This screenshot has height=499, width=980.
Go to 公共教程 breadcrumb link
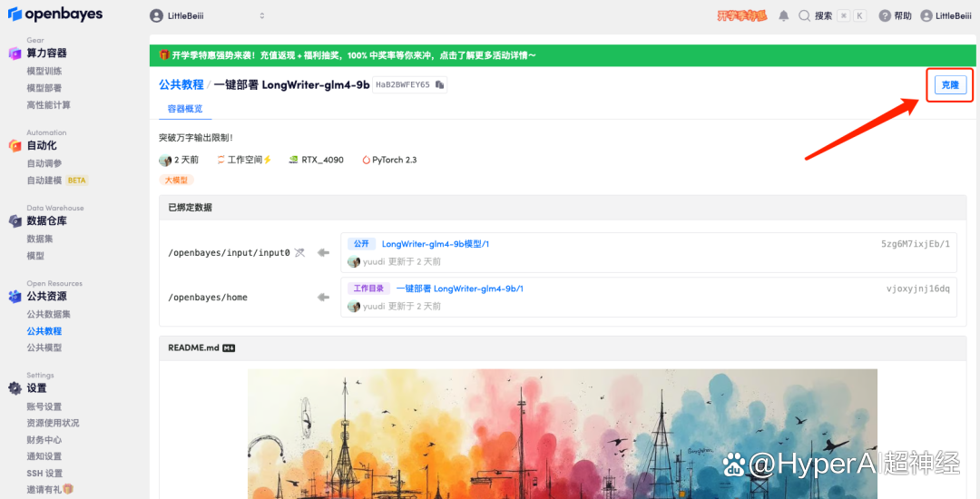click(181, 84)
